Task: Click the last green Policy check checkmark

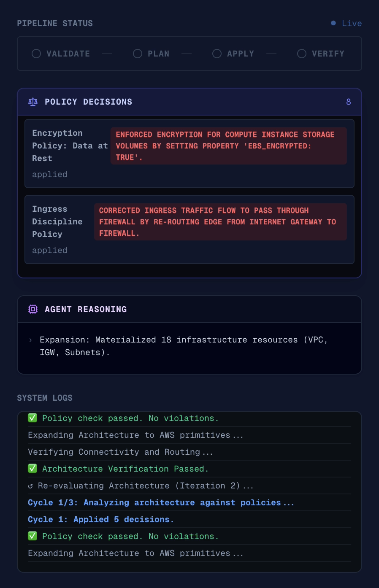Action: click(x=32, y=536)
